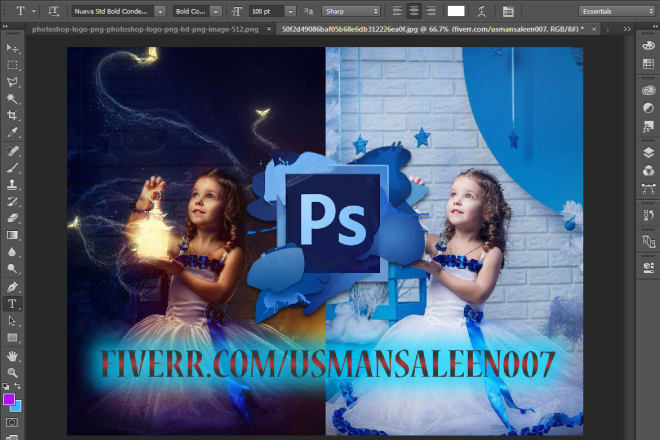Open the purple foreground color picker
Viewport: 660px width, 440px height.
tap(8, 398)
